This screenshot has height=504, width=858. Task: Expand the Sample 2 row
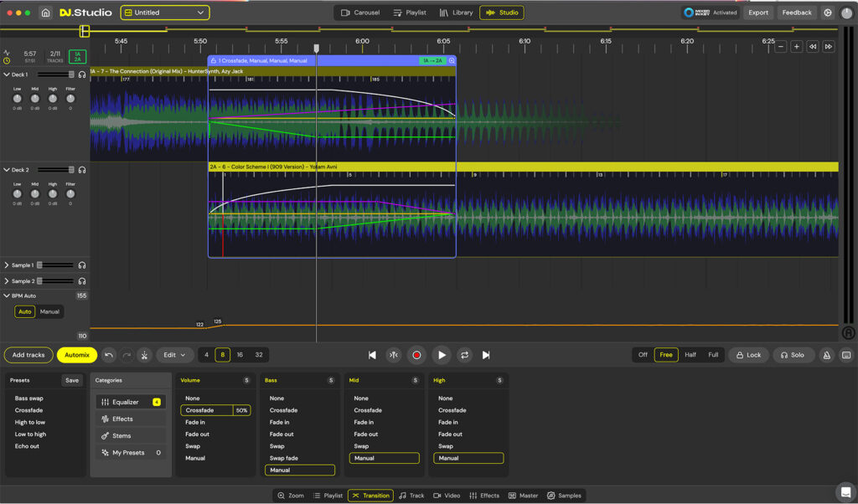(7, 281)
